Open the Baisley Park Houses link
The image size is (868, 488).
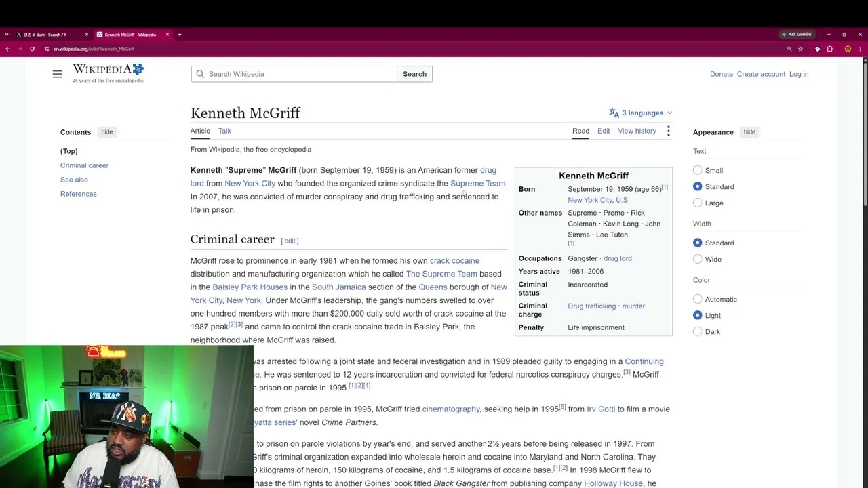[x=250, y=287]
